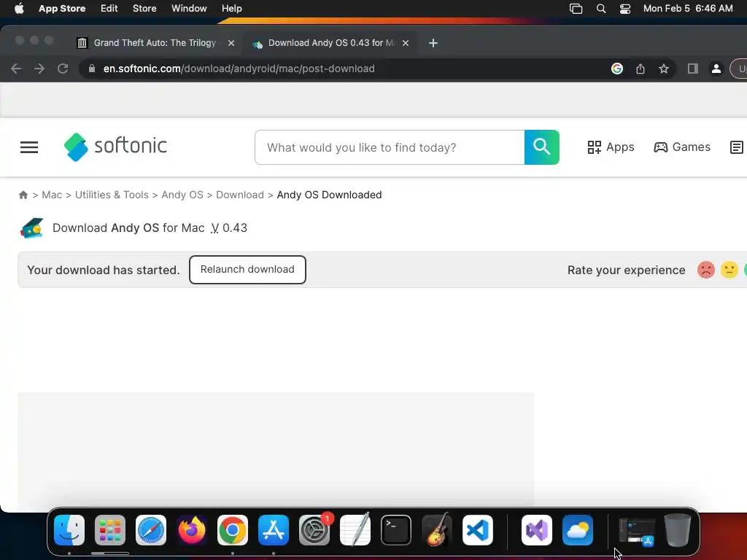The height and width of the screenshot is (560, 747).
Task: Open the Games section
Action: tap(682, 147)
